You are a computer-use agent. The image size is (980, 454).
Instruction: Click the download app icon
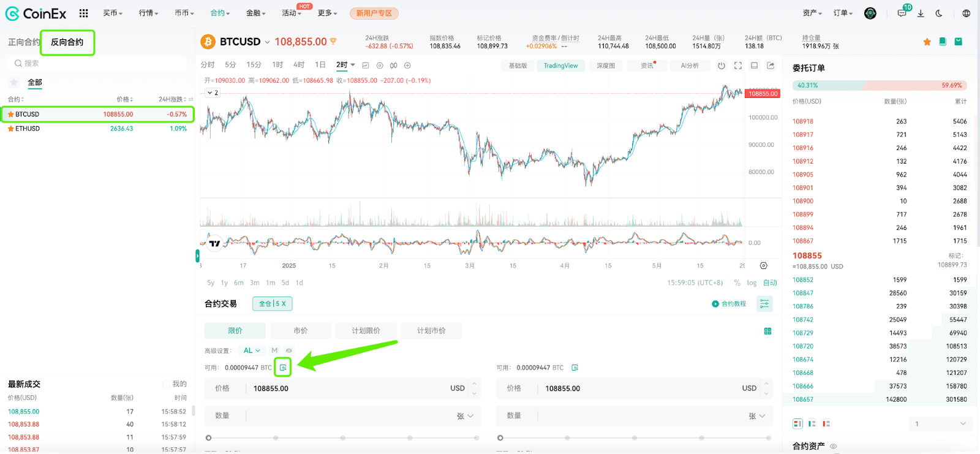921,13
